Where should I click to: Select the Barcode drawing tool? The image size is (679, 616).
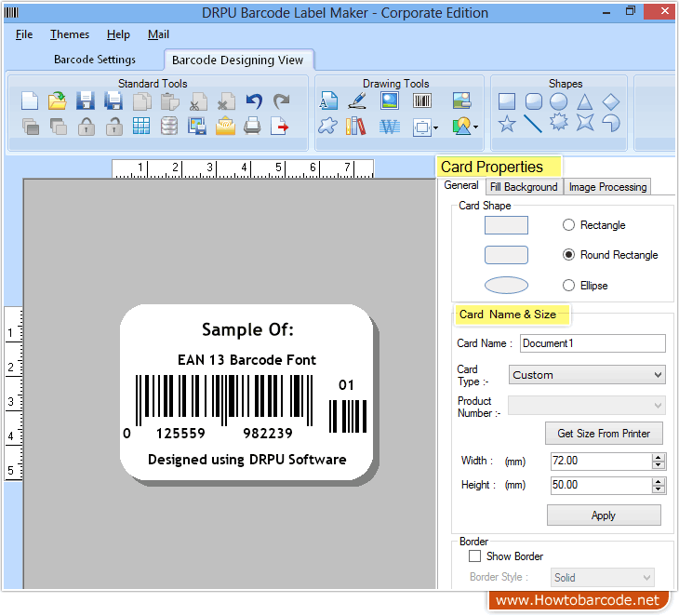421,100
